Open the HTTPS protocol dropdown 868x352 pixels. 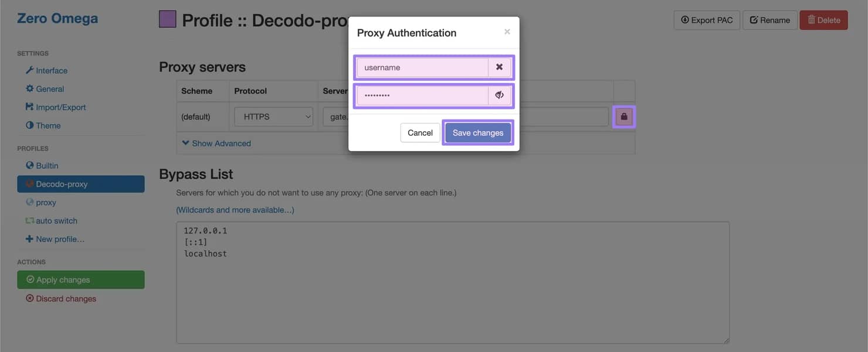tap(274, 117)
